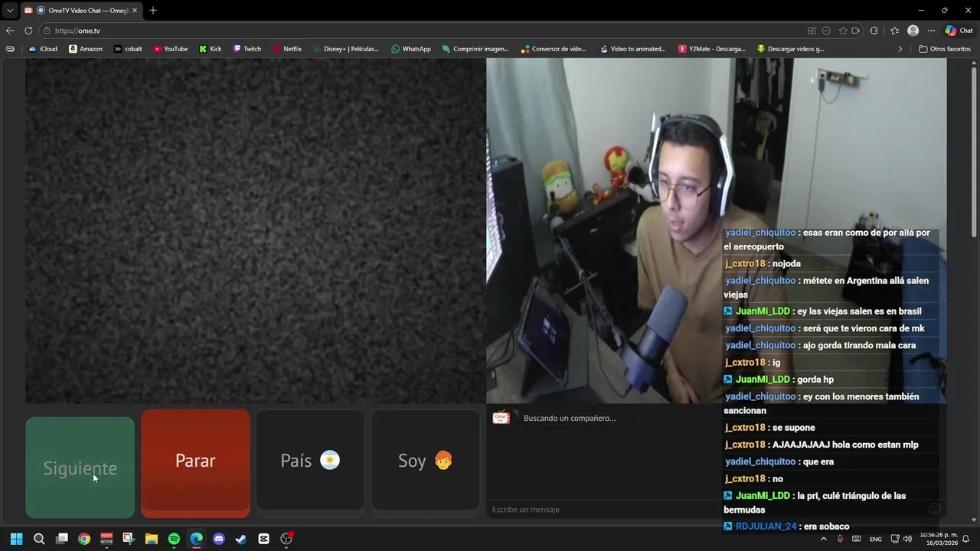Open browser extensions puzzle icon
Viewport: 980px width, 551px height.
coord(874,31)
